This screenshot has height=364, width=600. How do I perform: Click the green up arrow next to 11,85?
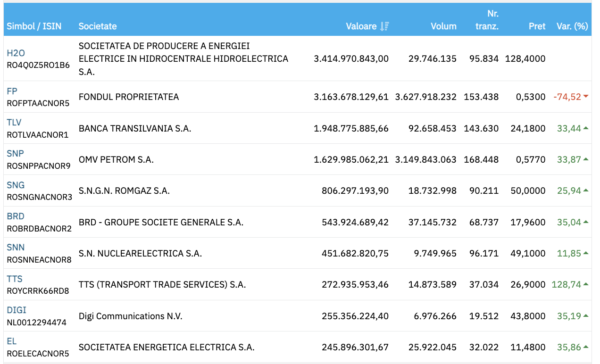[586, 253]
